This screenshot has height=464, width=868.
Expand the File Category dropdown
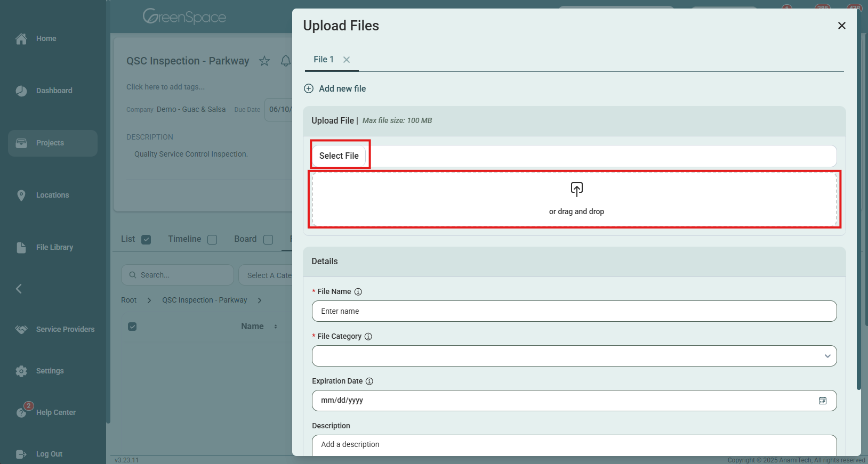tap(827, 356)
